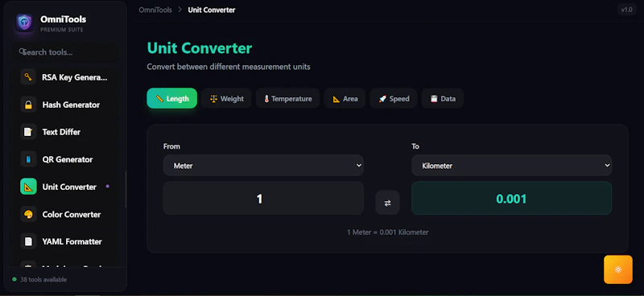This screenshot has height=296, width=644.
Task: Click the Hash Generator lock icon
Action: tap(28, 105)
